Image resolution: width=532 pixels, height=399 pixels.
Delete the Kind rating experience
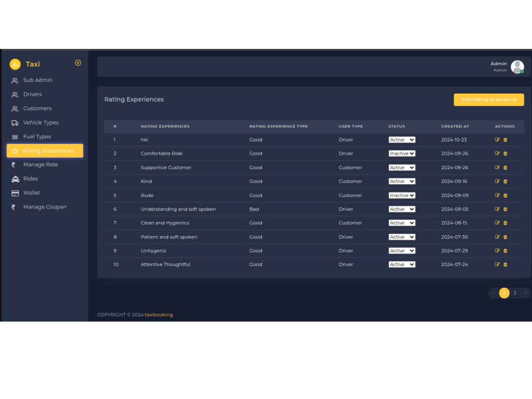pyautogui.click(x=505, y=181)
